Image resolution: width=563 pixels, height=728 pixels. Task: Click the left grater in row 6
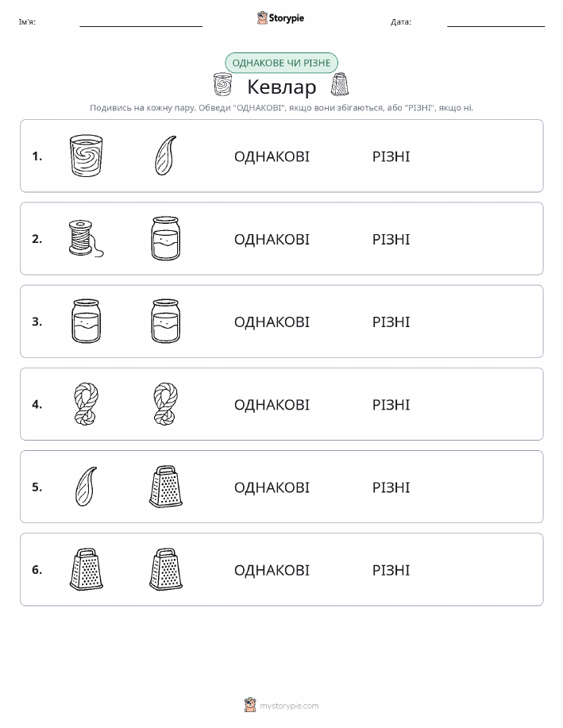coord(86,569)
